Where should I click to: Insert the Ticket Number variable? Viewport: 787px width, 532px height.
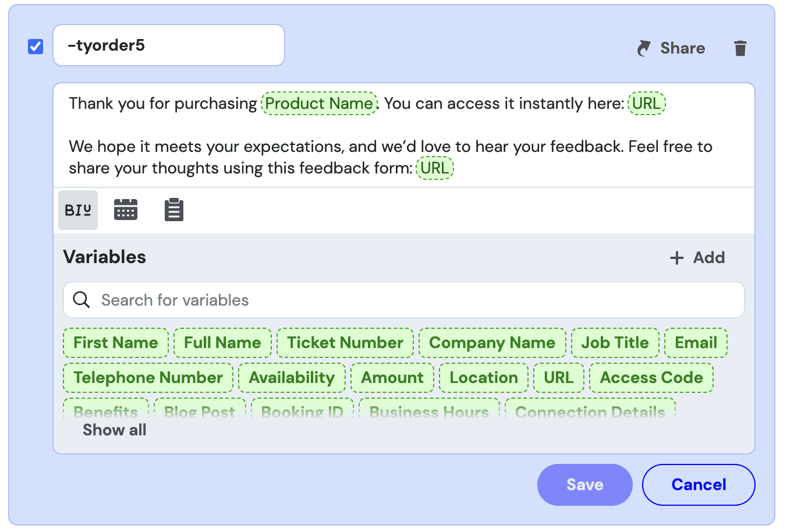point(345,343)
